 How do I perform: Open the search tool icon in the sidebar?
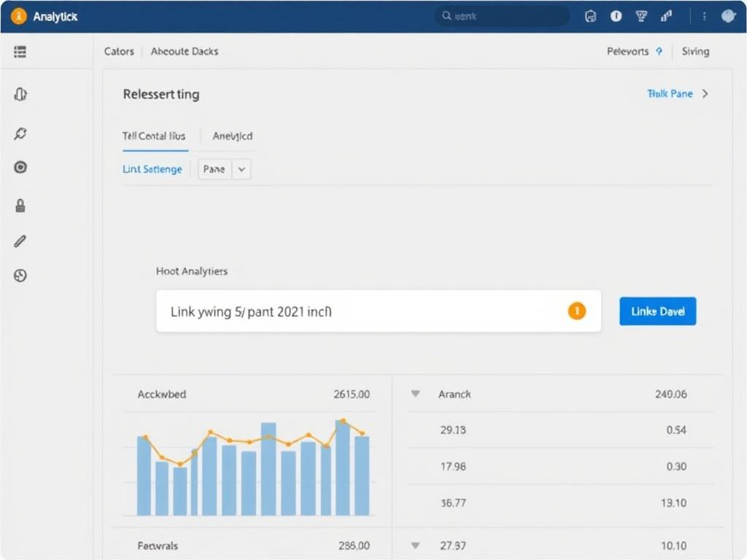tap(20, 133)
